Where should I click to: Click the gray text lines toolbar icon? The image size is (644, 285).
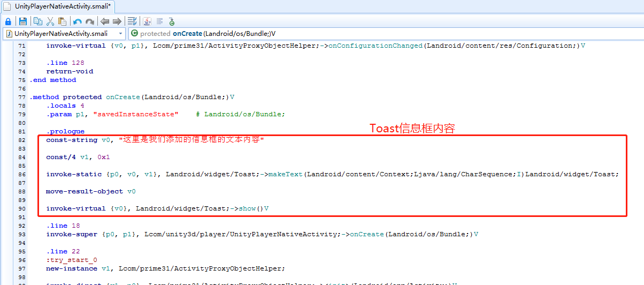(x=159, y=21)
